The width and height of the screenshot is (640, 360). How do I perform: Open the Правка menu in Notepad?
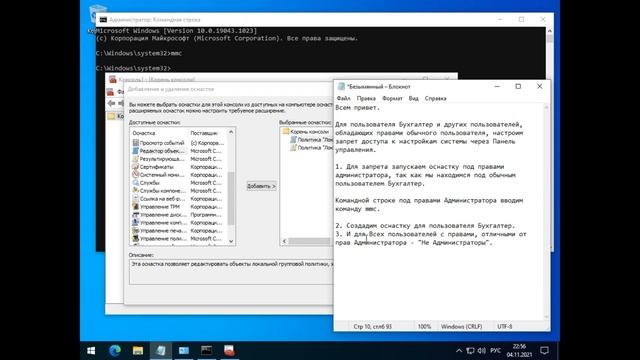pyautogui.click(x=366, y=98)
